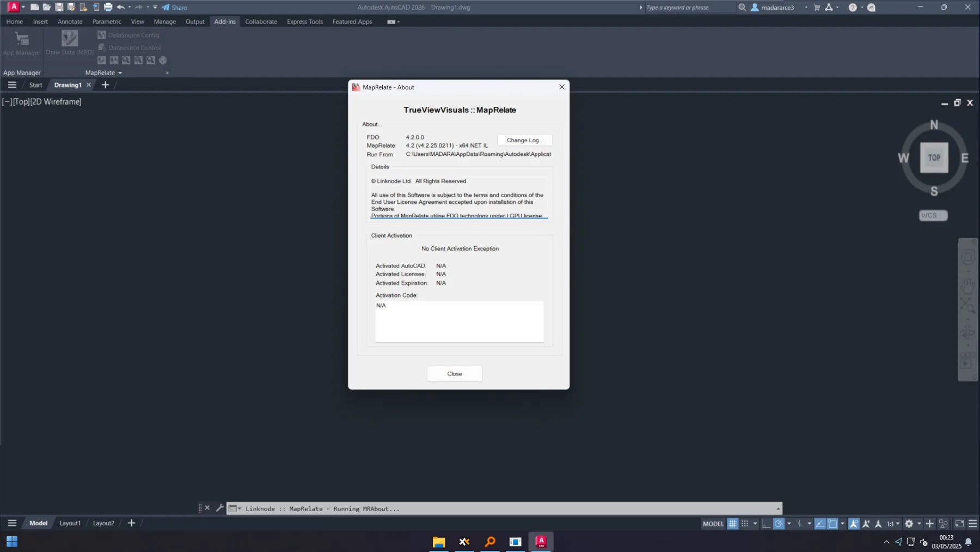
Task: Open the WCS coordinate system dropdown
Action: (x=933, y=216)
